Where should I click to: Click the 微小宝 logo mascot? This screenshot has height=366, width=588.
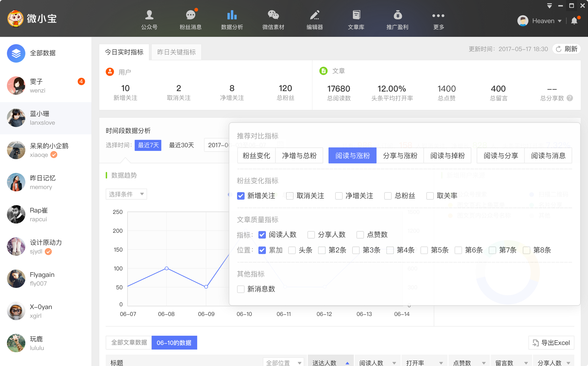(x=15, y=18)
